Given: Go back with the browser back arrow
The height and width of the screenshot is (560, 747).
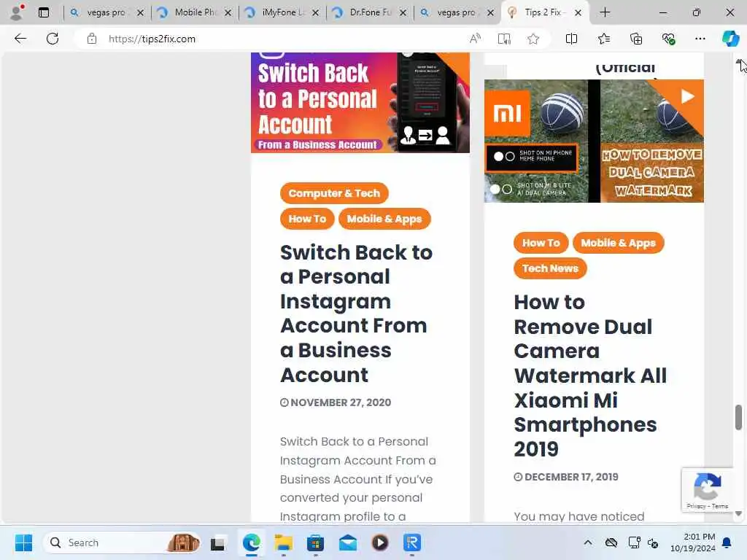Looking at the screenshot, I should (20, 39).
